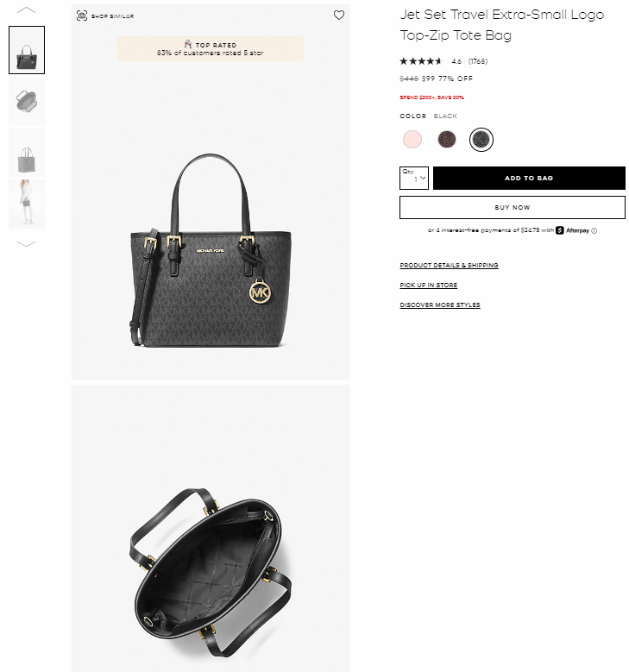The width and height of the screenshot is (629, 672).
Task: Click the star rating icons
Action: pos(420,61)
